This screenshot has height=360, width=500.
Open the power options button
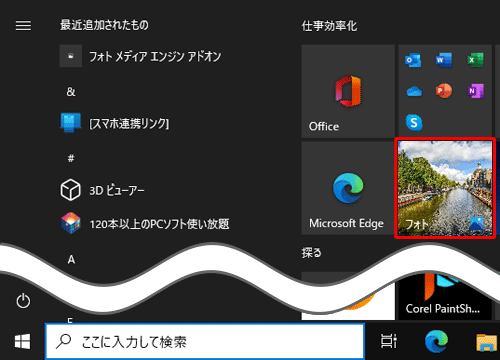(23, 301)
